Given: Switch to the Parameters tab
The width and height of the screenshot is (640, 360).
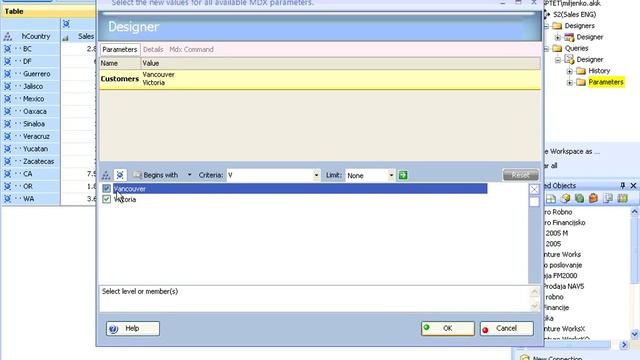Looking at the screenshot, I should point(120,49).
